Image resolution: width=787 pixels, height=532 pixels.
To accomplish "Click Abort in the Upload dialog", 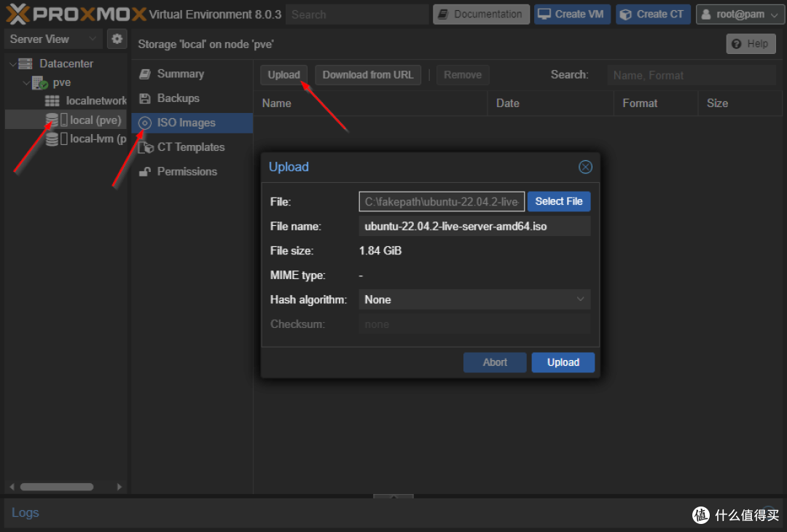I will pyautogui.click(x=495, y=362).
